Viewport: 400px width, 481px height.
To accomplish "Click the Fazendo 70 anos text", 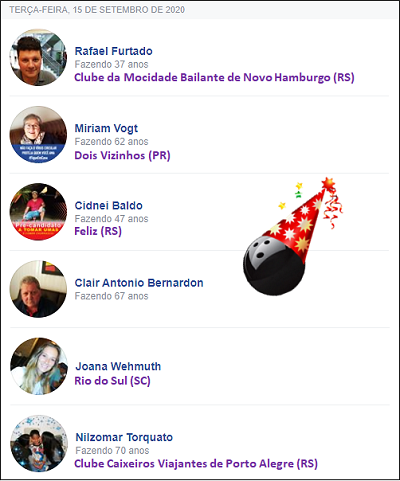I will (112, 451).
